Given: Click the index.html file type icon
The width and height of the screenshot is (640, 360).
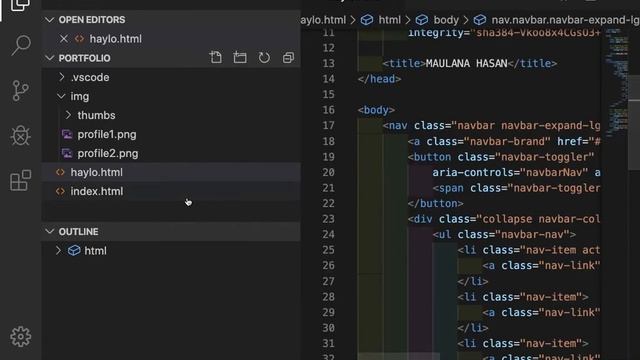Looking at the screenshot, I should click(60, 191).
